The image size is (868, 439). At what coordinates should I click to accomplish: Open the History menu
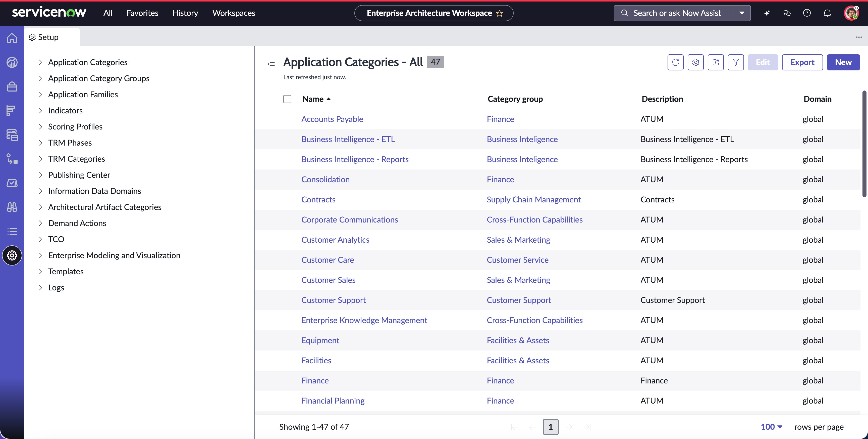pyautogui.click(x=185, y=13)
